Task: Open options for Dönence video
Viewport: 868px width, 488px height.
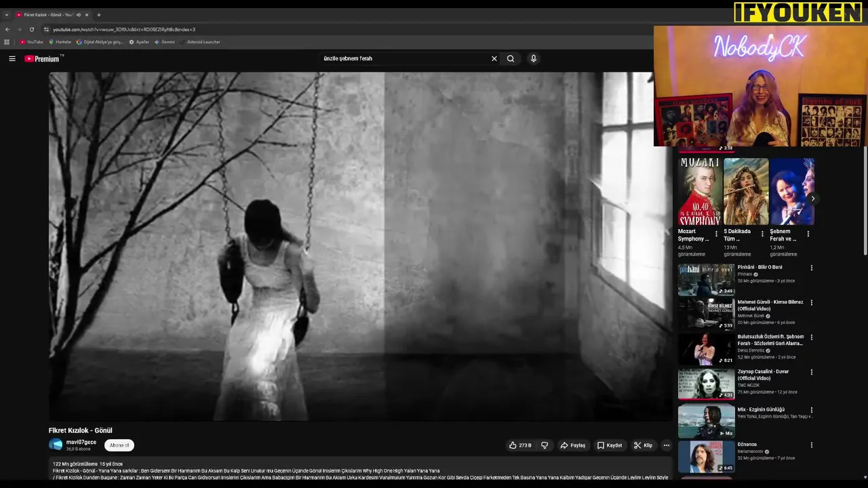Action: point(811,445)
